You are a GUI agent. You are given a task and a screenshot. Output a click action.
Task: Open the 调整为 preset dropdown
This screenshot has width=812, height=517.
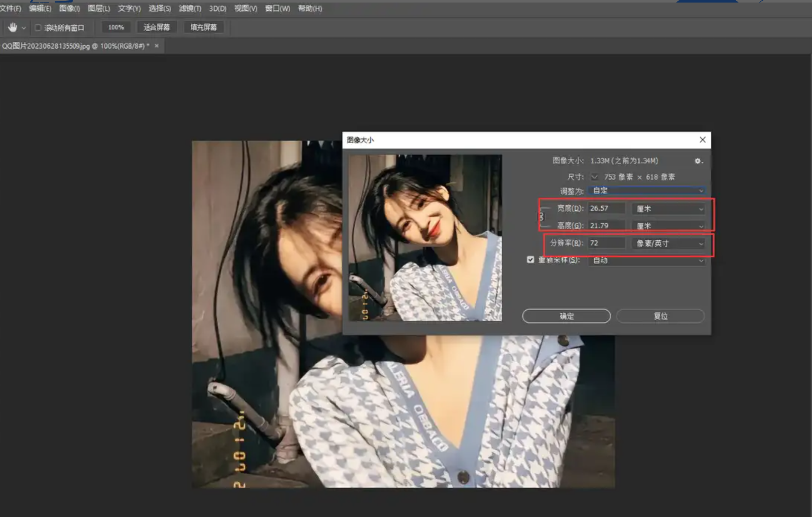coord(647,191)
